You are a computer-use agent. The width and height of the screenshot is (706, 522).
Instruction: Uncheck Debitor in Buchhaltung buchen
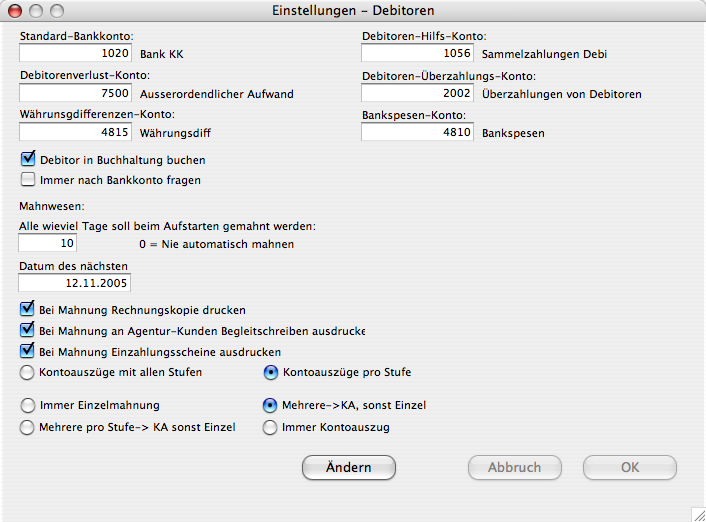pyautogui.click(x=28, y=159)
